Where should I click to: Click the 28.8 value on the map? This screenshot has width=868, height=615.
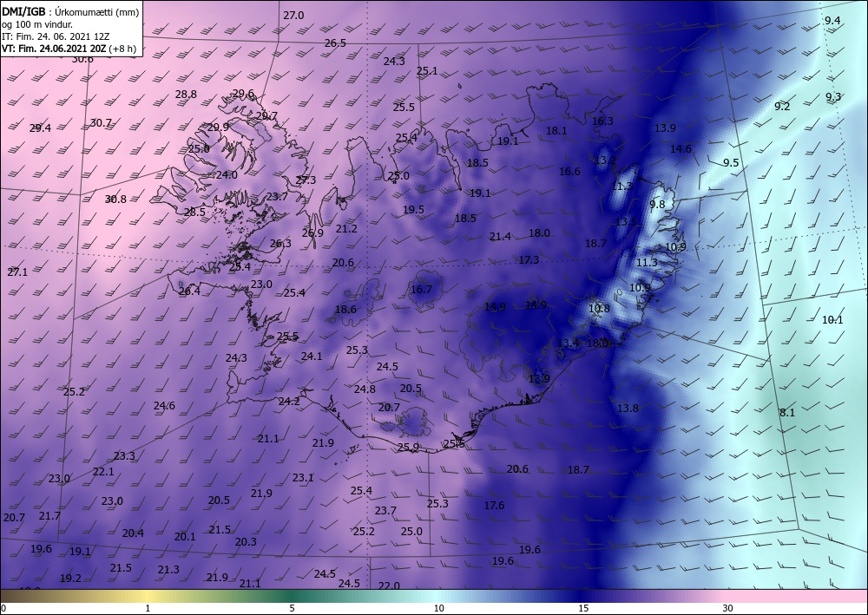point(186,94)
